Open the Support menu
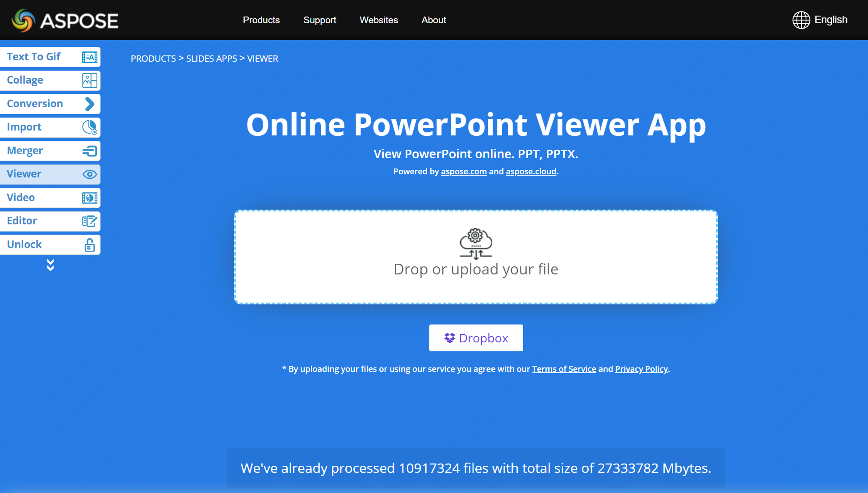Image resolution: width=868 pixels, height=493 pixels. pos(319,20)
